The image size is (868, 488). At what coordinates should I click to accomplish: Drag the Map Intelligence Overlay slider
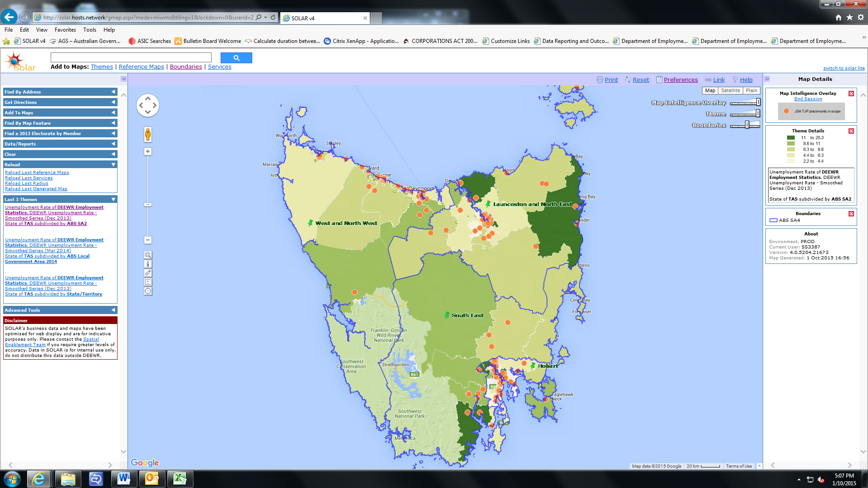pyautogui.click(x=758, y=103)
